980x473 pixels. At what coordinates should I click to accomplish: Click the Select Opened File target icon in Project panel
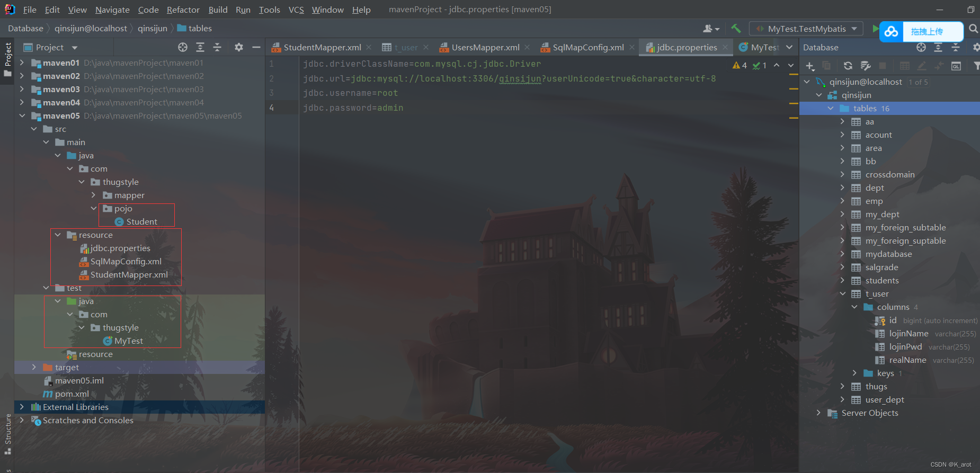click(x=183, y=47)
